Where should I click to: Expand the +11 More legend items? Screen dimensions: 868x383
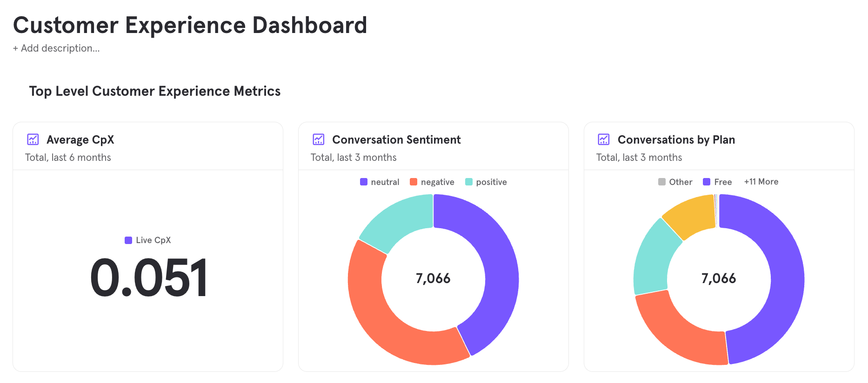pyautogui.click(x=761, y=182)
